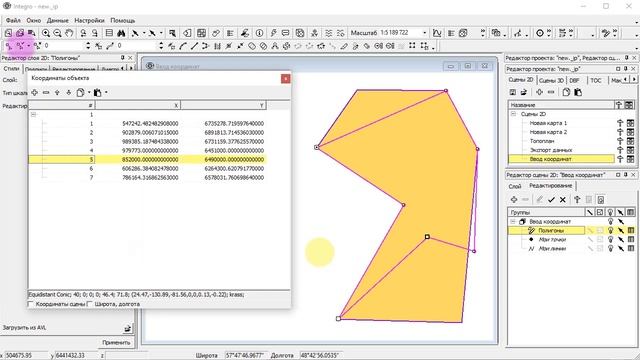Click save icon in project editor toolbar
Viewport: 640px width, 360px height.
[x=513, y=92]
